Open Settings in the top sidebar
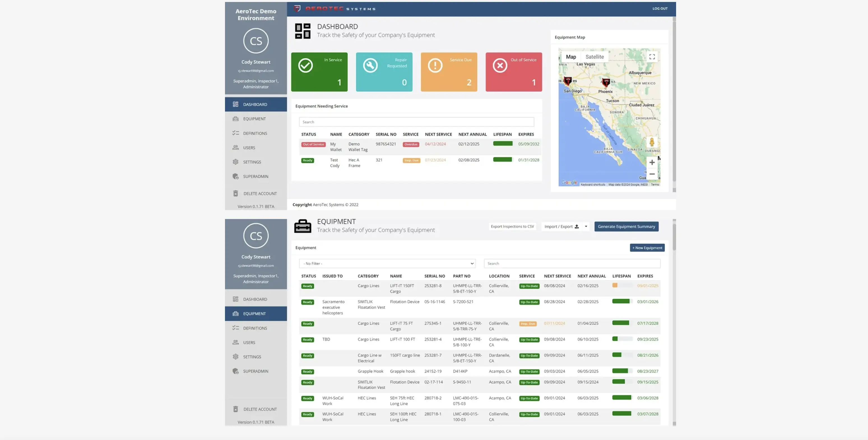The height and width of the screenshot is (440, 868). click(256, 162)
